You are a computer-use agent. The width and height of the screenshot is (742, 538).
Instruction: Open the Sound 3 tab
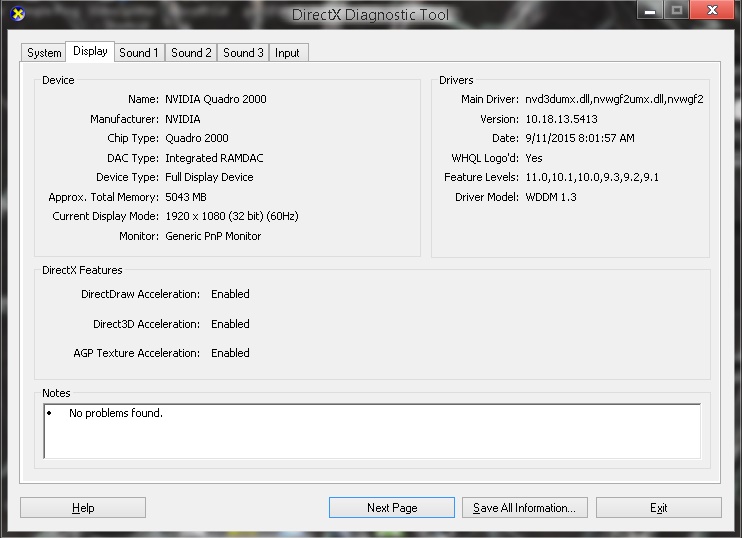pos(243,53)
